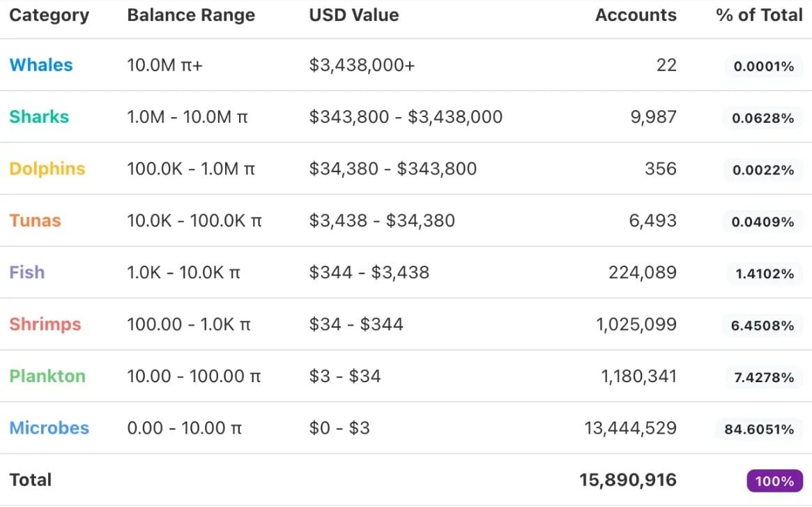Sort by the Accounts column header
Screen dimensions: 812x507
[636, 15]
